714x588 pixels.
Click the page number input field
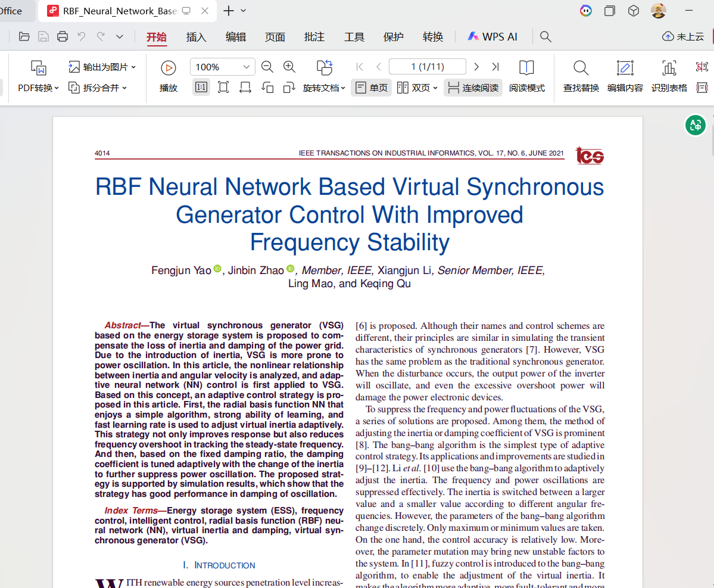pyautogui.click(x=427, y=67)
